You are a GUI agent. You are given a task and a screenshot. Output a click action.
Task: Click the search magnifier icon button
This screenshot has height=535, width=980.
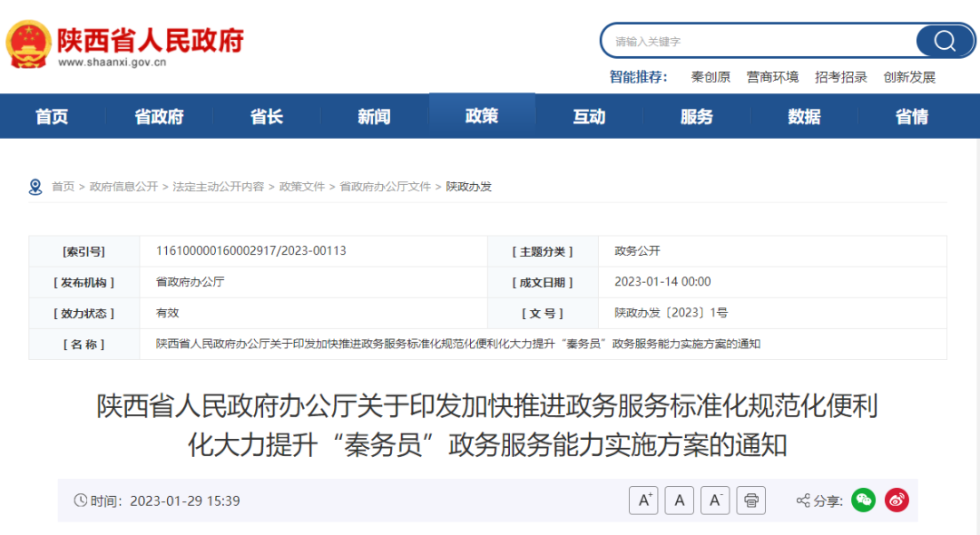click(x=944, y=41)
